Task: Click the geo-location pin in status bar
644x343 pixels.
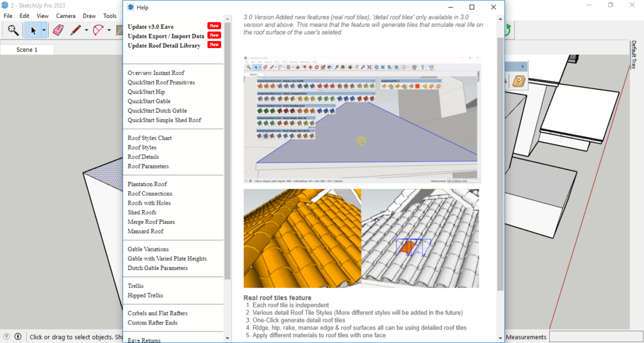Action: tap(7, 337)
